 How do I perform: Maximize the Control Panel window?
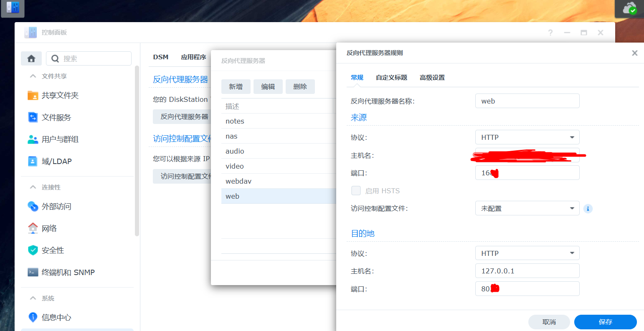click(x=584, y=33)
